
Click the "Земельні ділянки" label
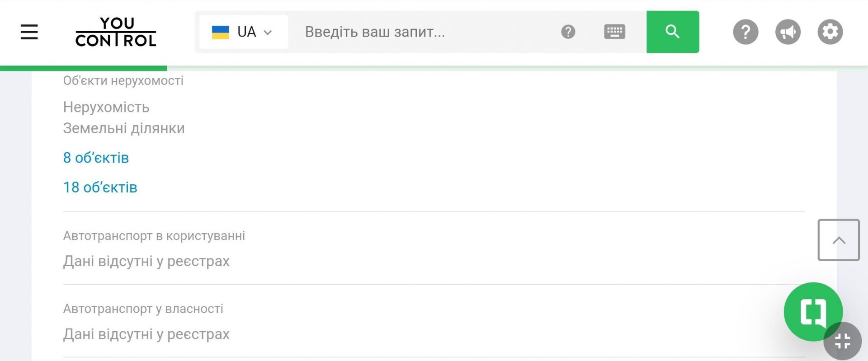coord(124,128)
